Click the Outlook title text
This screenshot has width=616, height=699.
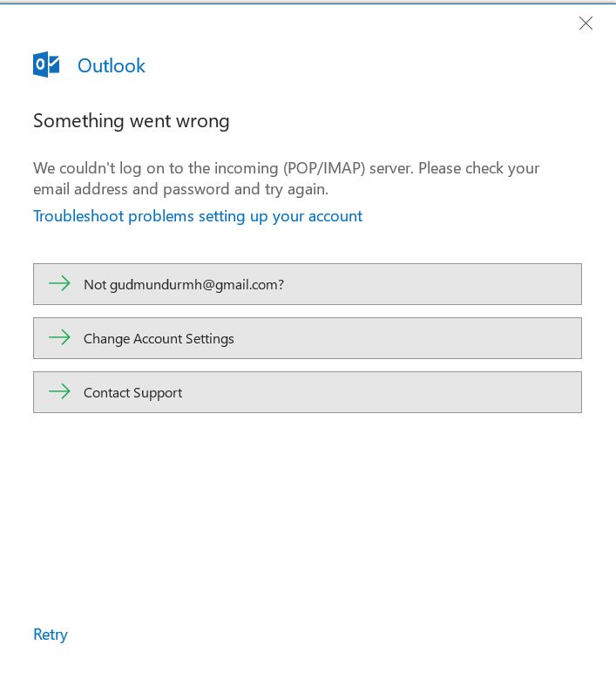(x=112, y=66)
